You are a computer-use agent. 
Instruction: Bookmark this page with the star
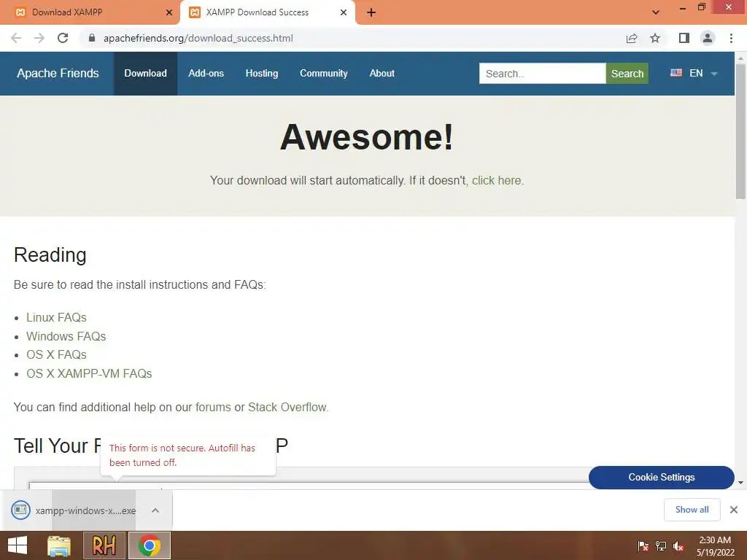click(x=655, y=38)
